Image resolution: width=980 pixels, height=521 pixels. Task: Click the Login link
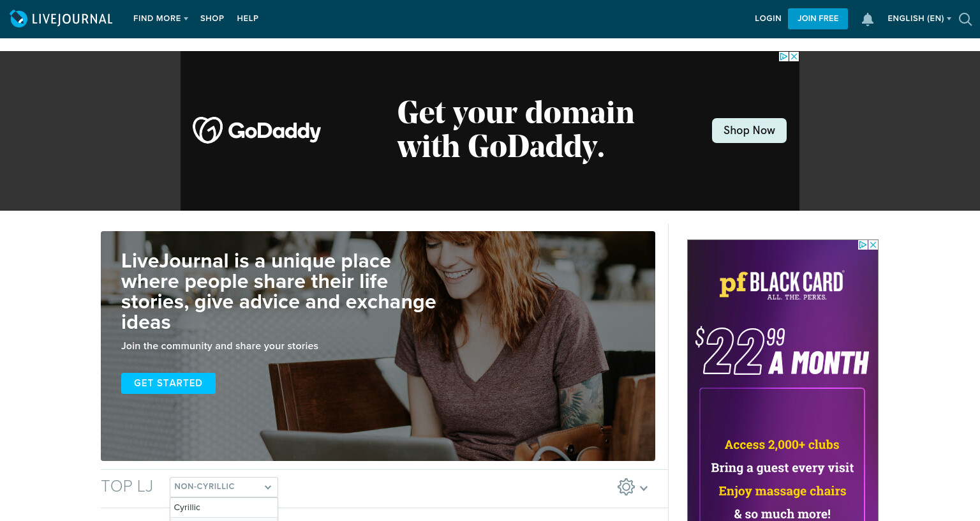point(768,19)
